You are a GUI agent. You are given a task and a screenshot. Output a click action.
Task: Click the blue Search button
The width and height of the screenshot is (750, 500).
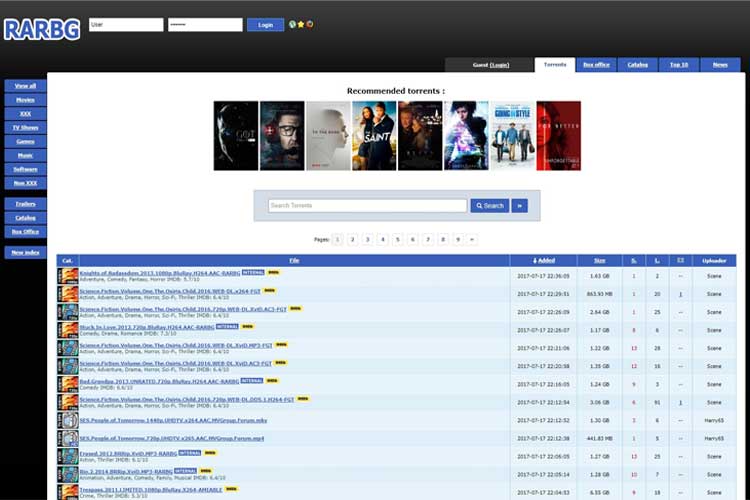pyautogui.click(x=490, y=206)
